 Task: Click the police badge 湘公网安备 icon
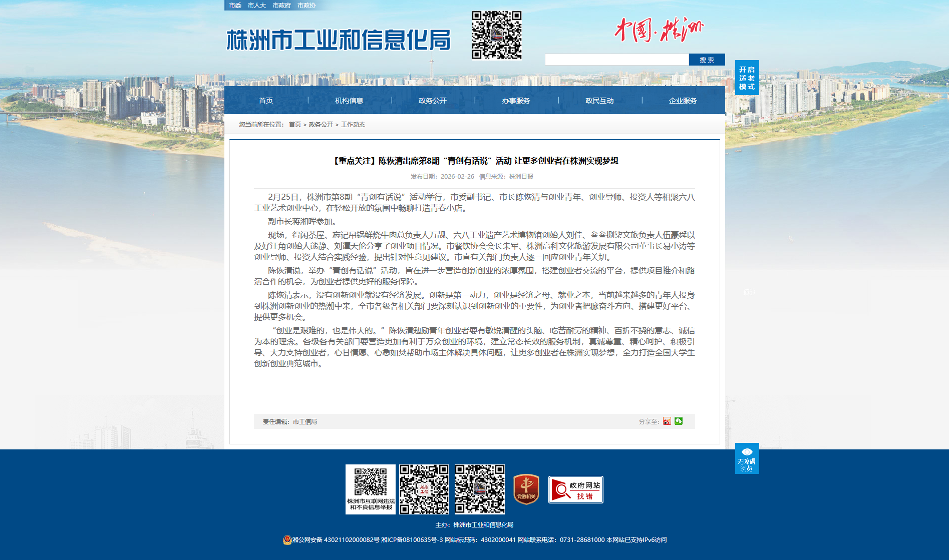(287, 539)
